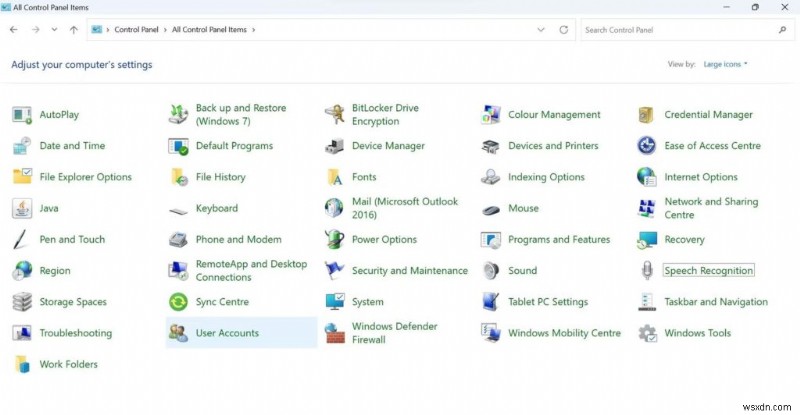Viewport: 800px width, 415px height.
Task: Open the Phone and Modem icon
Action: (x=178, y=239)
